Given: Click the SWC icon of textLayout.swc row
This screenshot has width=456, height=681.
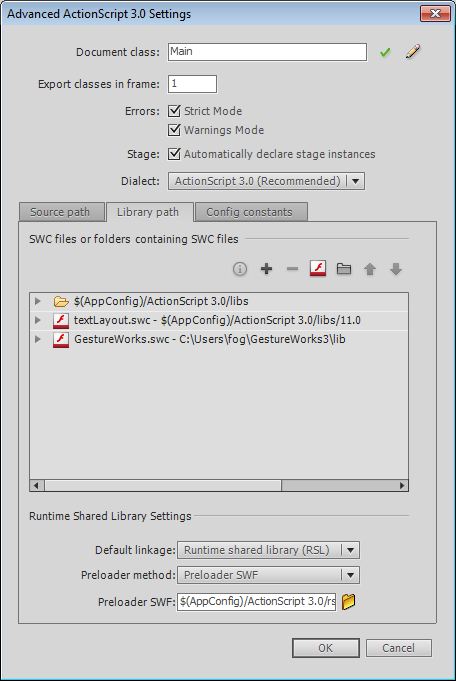Looking at the screenshot, I should [x=61, y=321].
